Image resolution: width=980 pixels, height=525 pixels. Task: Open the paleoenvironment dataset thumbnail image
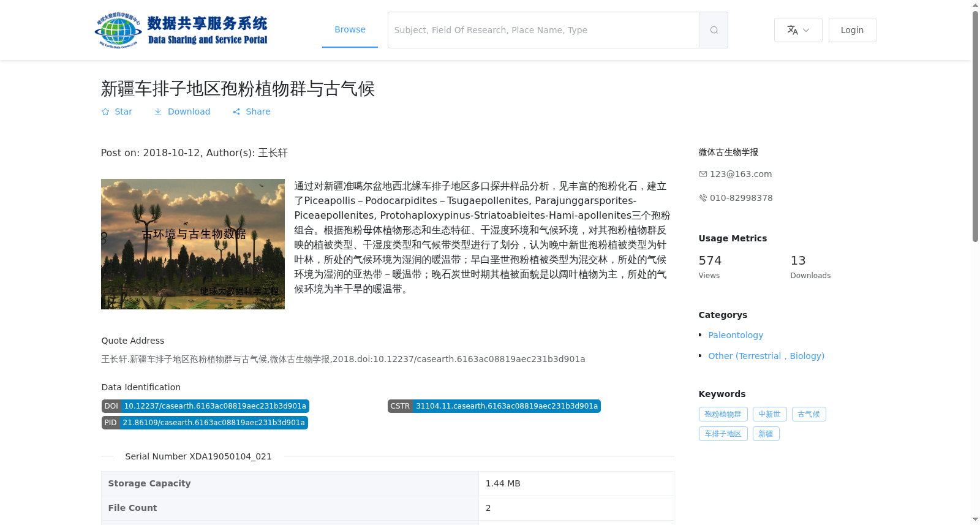coord(193,244)
